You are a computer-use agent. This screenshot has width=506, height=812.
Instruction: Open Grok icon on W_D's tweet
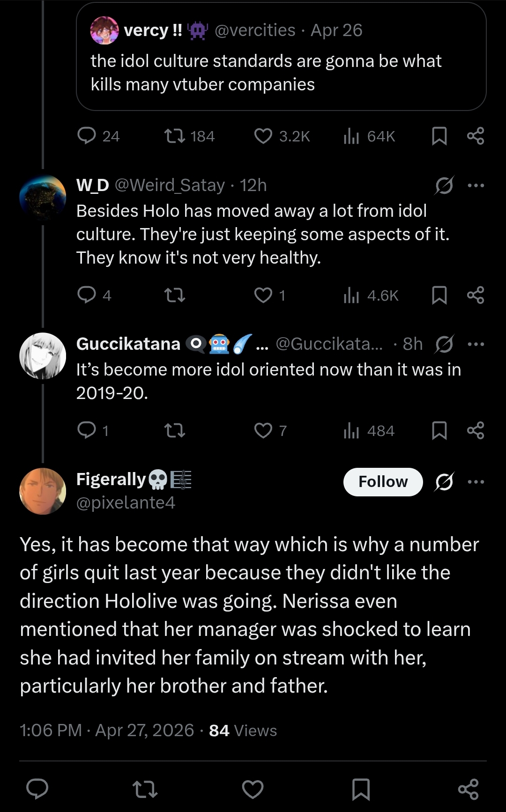pos(444,185)
